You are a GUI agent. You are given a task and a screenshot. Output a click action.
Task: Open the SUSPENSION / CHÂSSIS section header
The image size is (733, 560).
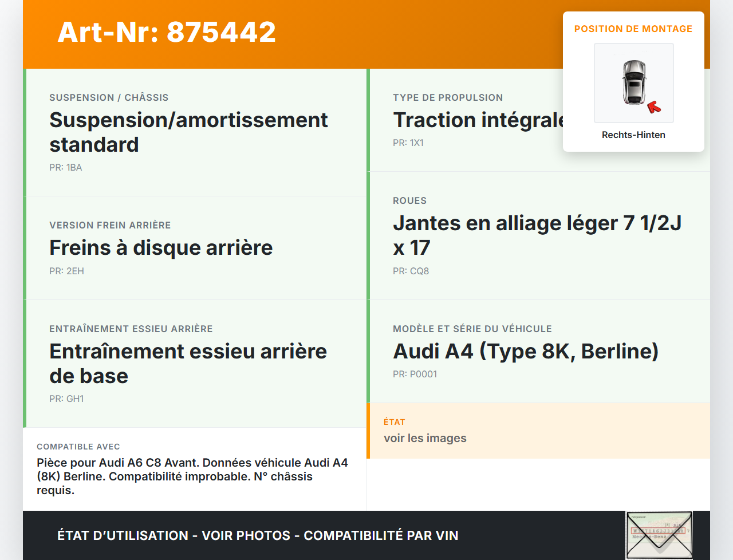(x=109, y=97)
